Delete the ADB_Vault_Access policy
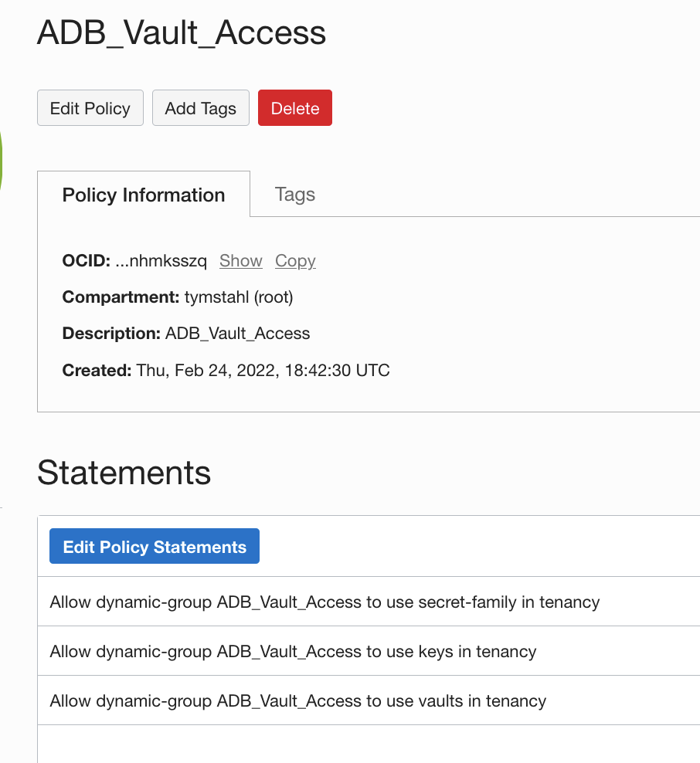This screenshot has height=763, width=700. click(x=294, y=108)
